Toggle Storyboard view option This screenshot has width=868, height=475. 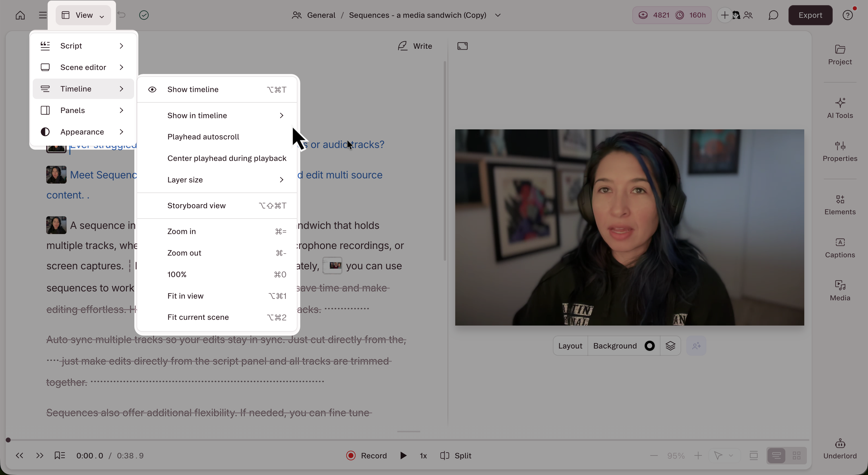click(x=217, y=206)
